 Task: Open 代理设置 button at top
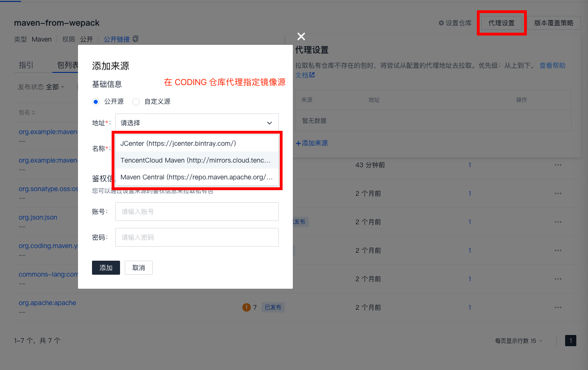tap(501, 23)
